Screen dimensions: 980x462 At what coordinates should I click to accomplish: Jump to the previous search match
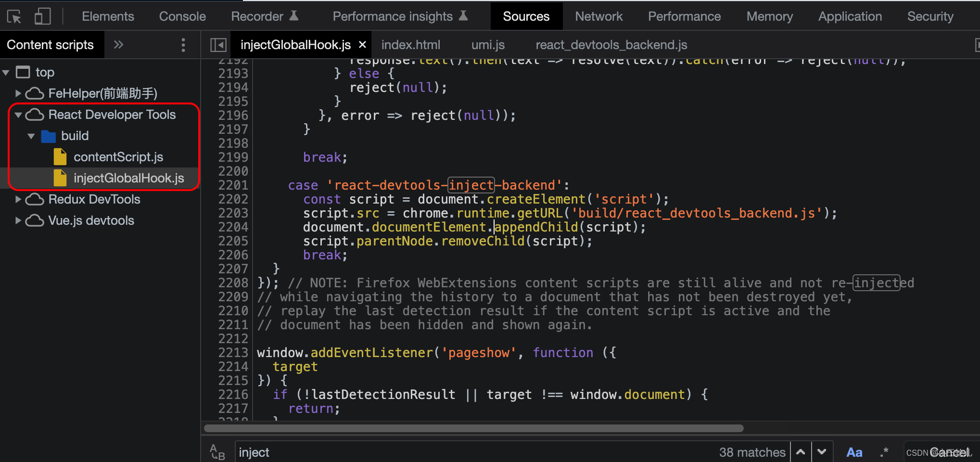pos(801,451)
